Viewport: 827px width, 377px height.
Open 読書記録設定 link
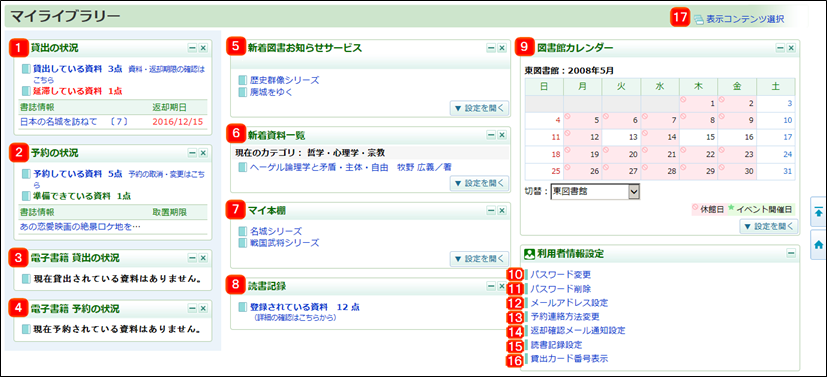(556, 345)
